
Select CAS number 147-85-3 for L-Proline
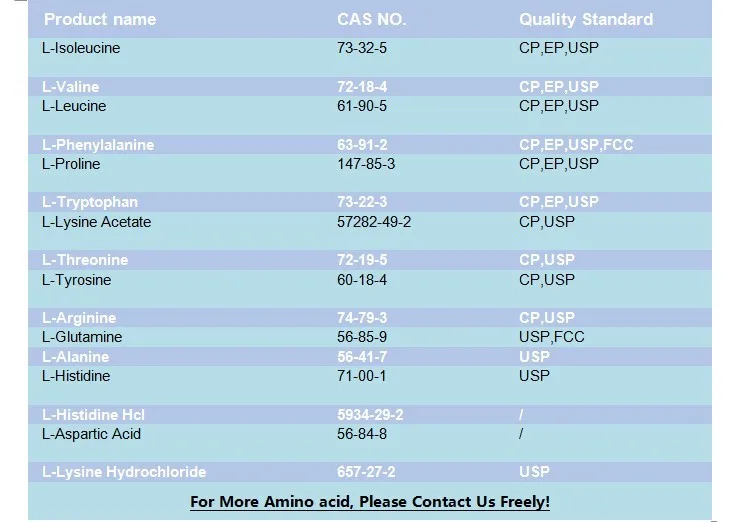point(368,164)
